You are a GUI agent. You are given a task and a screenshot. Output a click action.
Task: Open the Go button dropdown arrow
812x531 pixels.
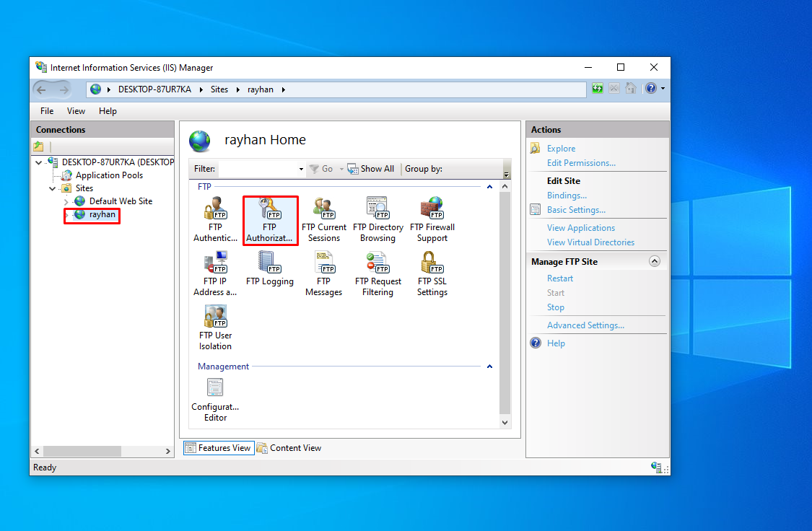coord(341,170)
